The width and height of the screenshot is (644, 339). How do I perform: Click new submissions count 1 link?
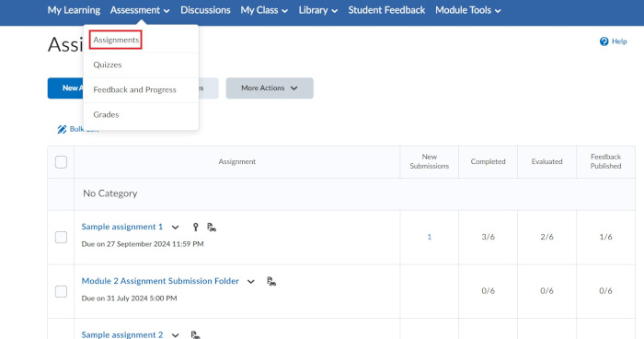click(x=430, y=237)
